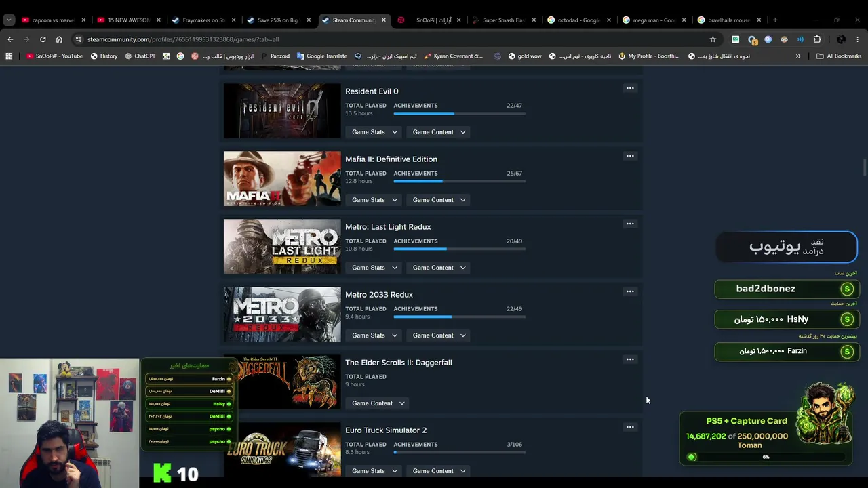Screen dimensions: 868x488
Task: Switch to the brawlhalla mouse tab
Action: pyautogui.click(x=729, y=20)
